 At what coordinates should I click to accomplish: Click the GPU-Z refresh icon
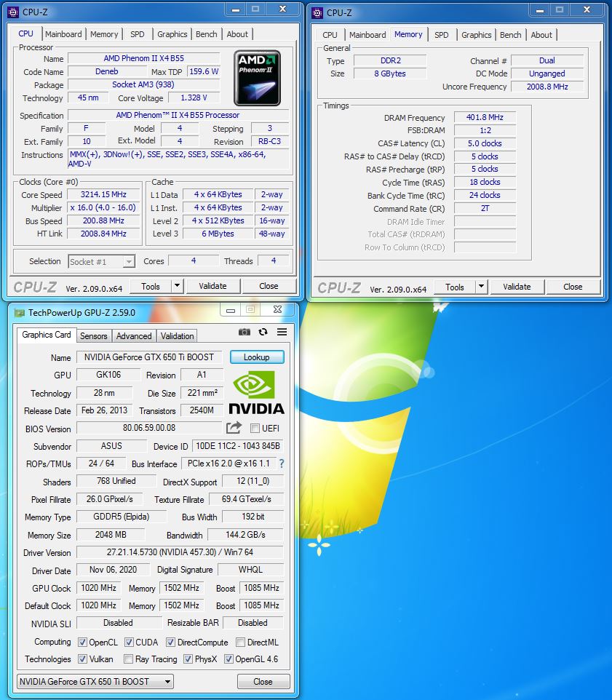pyautogui.click(x=263, y=332)
